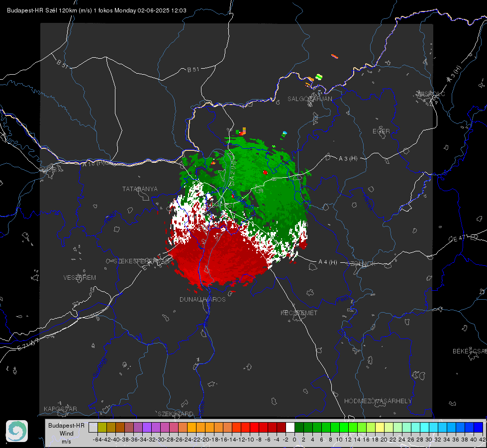Click the 'A 3 (H)' road label near Eger

coord(348,159)
